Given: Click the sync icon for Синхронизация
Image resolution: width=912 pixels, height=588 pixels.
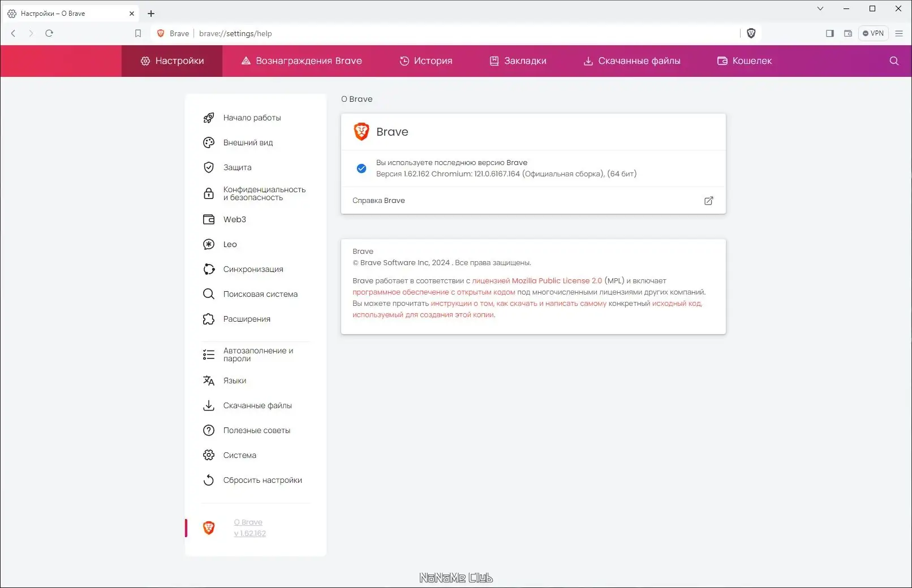Looking at the screenshot, I should click(x=209, y=269).
